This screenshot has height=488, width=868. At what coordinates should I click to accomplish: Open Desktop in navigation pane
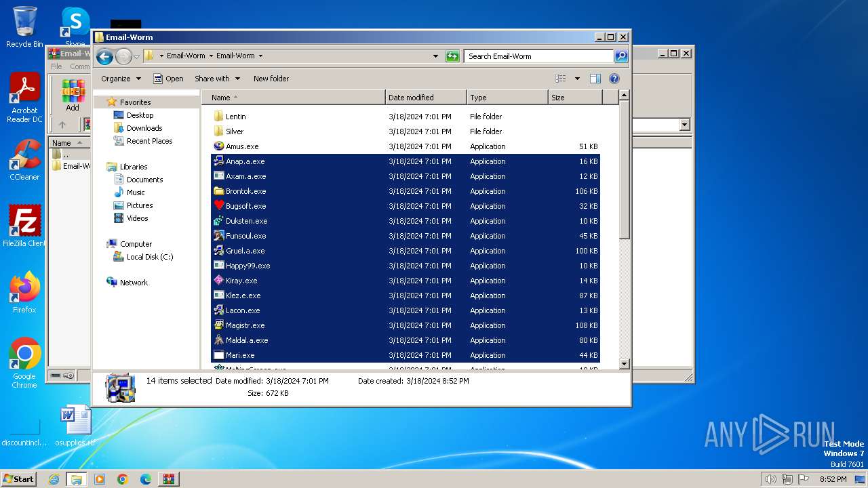pyautogui.click(x=140, y=115)
